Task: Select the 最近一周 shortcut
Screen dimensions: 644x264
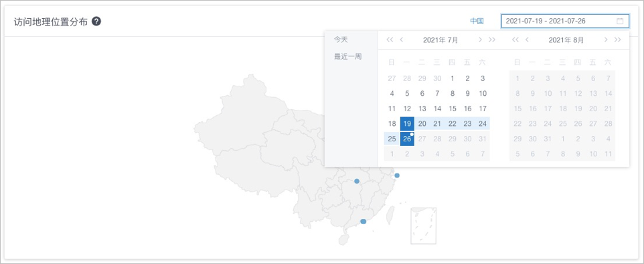Action: [x=347, y=57]
